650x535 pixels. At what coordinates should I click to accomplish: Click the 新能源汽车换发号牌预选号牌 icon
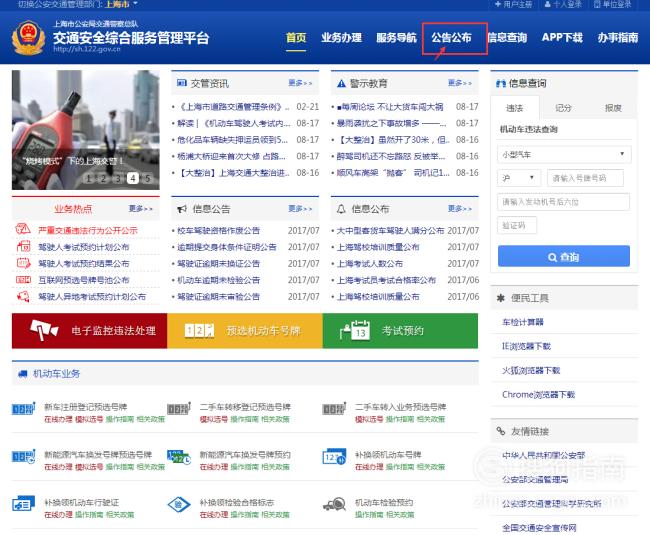pos(23,457)
